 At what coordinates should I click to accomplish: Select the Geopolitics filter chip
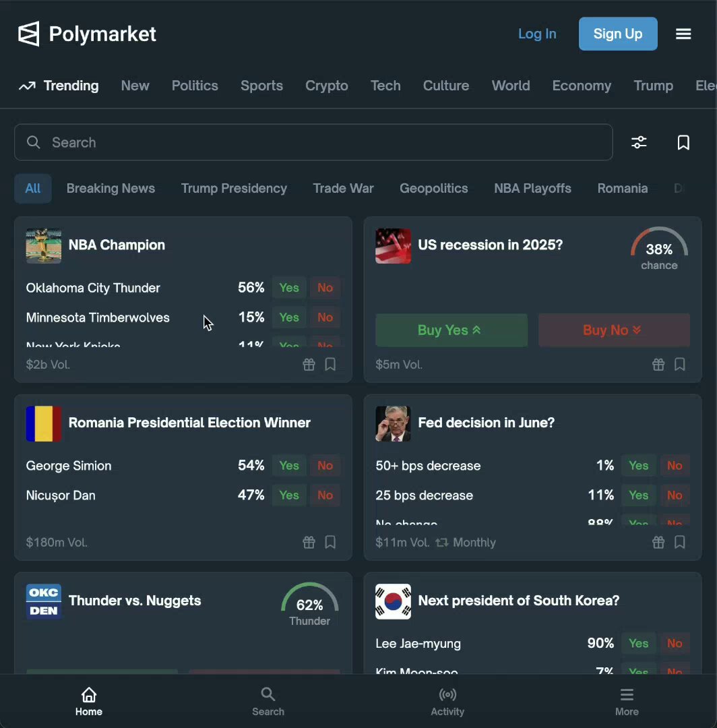[x=433, y=189]
